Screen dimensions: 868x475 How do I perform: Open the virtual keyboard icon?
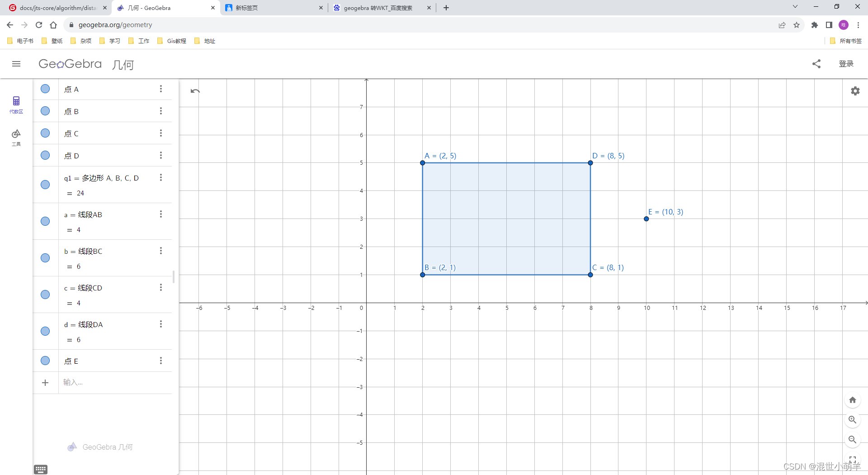click(x=41, y=469)
